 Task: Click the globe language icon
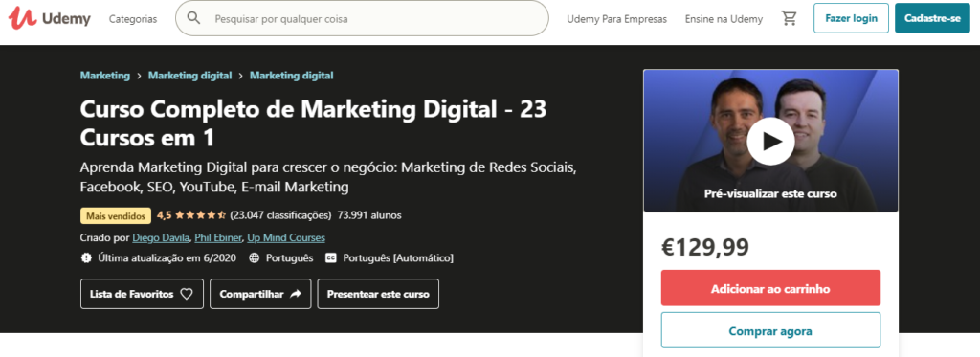254,257
